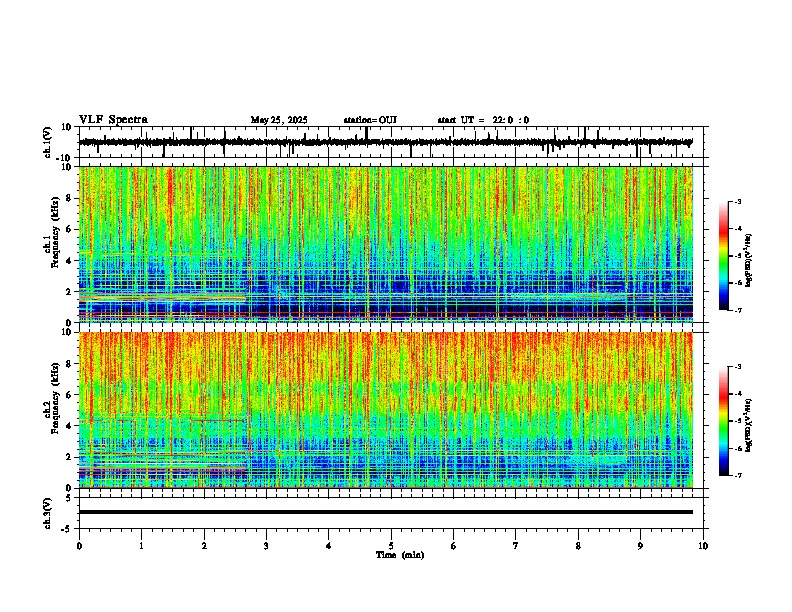Click time axis tick label "3"
This screenshot has width=792, height=612.
266,546
